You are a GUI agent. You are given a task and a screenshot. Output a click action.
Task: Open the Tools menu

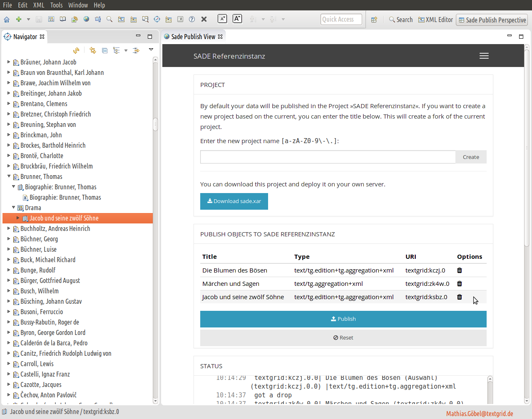tap(56, 5)
